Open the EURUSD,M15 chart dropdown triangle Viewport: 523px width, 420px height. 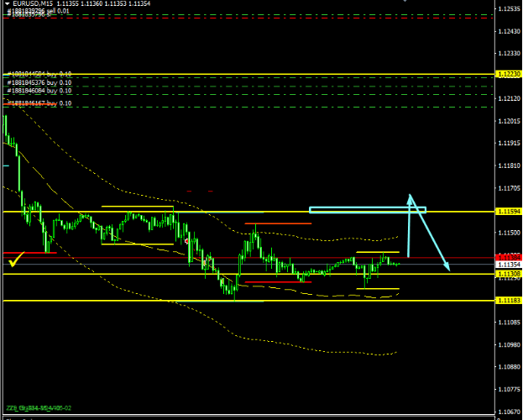pyautogui.click(x=8, y=5)
